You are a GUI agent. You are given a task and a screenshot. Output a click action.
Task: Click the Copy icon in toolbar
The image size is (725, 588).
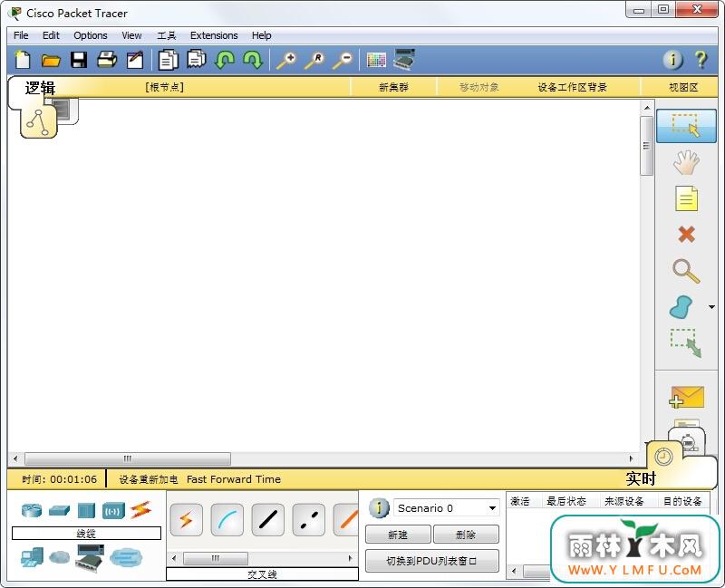pos(169,60)
